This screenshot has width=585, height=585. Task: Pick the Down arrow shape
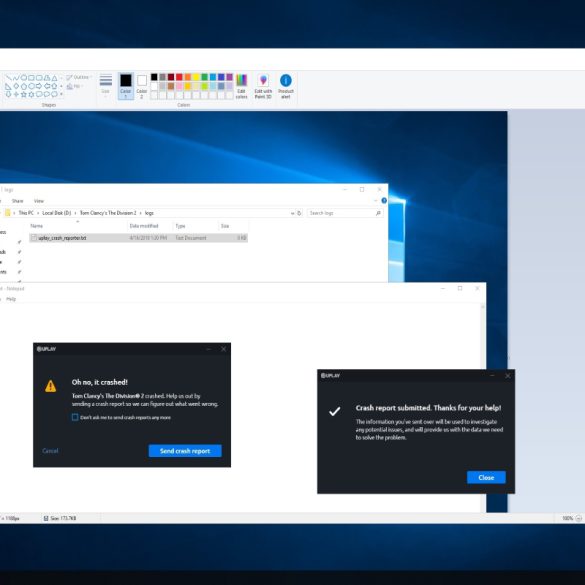[x=8, y=94]
